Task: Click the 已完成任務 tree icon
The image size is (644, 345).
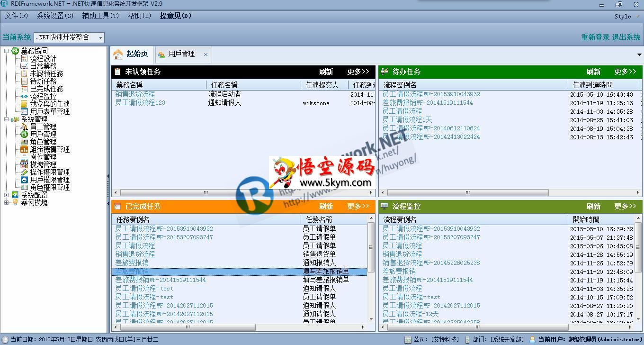Action: click(x=24, y=89)
